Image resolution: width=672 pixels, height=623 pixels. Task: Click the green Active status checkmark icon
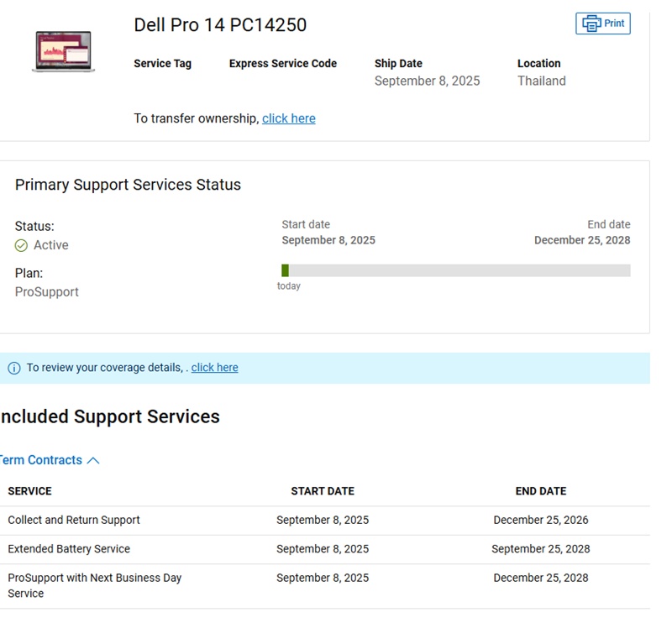pyautogui.click(x=21, y=246)
